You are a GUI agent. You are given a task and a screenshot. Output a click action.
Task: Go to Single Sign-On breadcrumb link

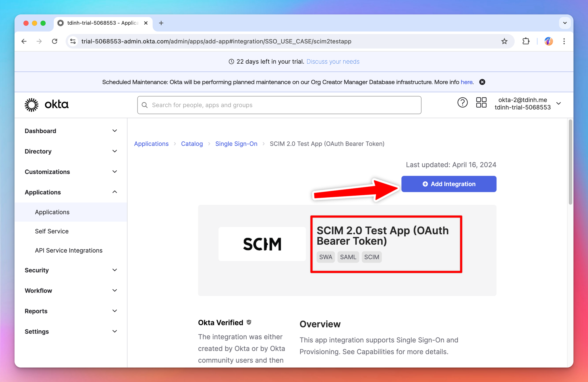(x=236, y=144)
